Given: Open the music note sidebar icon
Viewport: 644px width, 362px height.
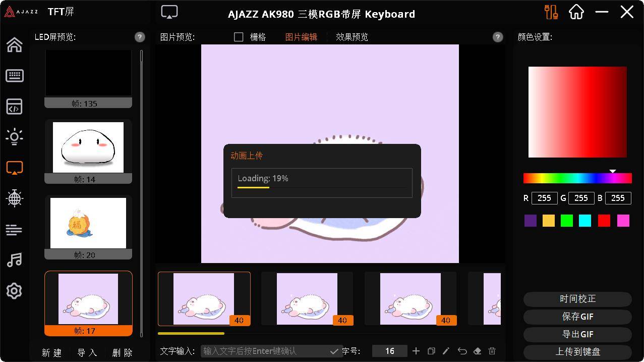Looking at the screenshot, I should click(14, 260).
